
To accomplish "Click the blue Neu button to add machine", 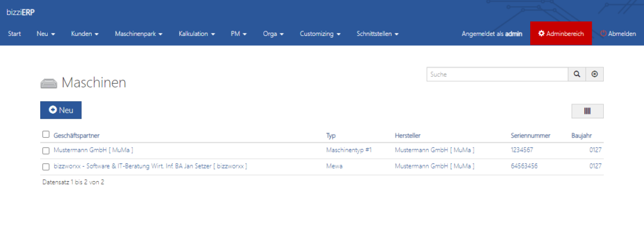I will 61,110.
